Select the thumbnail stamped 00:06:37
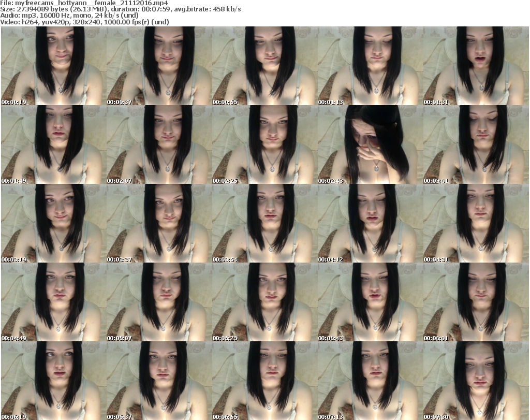This screenshot has width=530, height=420. [159, 381]
